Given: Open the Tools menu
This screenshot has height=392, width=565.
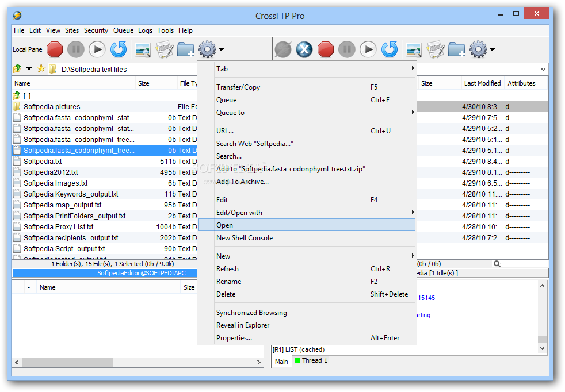Looking at the screenshot, I should (x=165, y=30).
